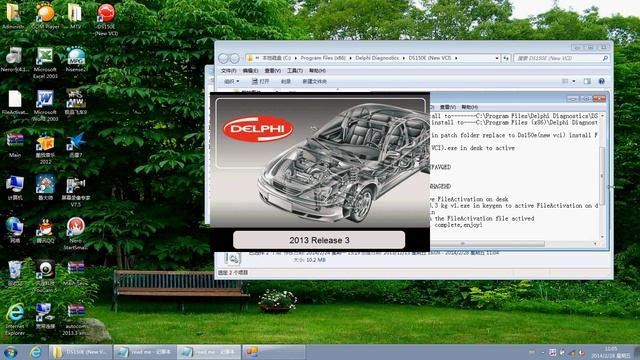Open the autocom 2013.3 archive
Screen dimensions: 640x360
coord(76,319)
